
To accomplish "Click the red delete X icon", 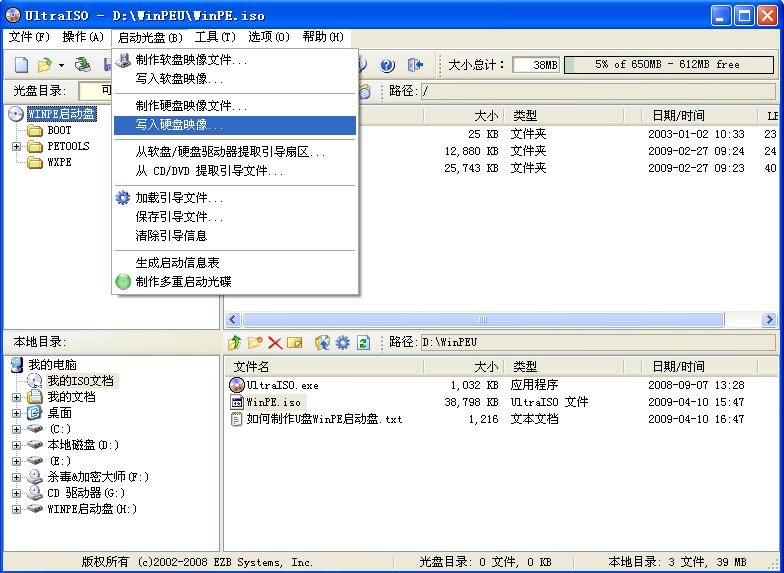I will (x=275, y=343).
